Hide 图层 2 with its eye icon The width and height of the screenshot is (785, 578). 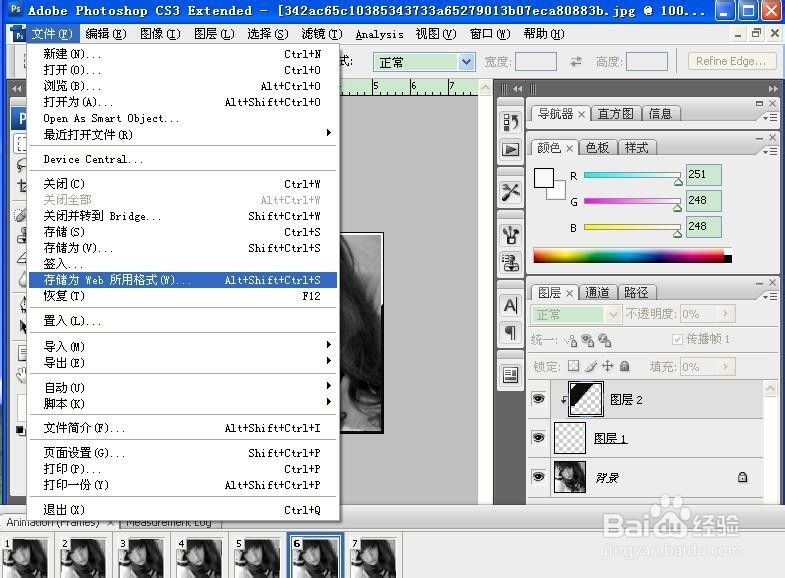tap(538, 399)
